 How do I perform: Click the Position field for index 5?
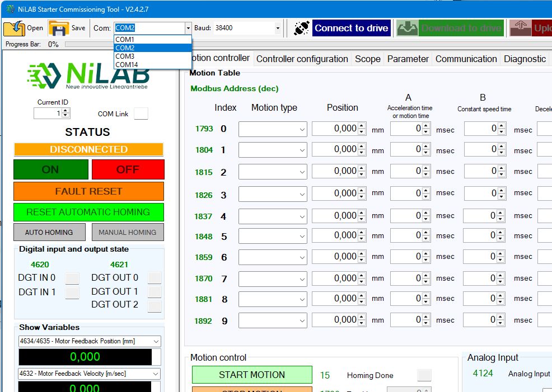coord(334,236)
